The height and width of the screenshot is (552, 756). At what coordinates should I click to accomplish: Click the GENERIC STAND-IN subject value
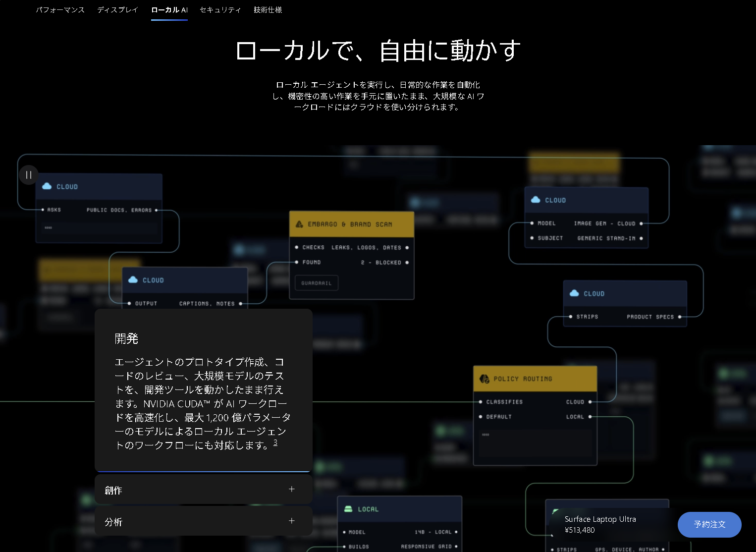point(606,238)
